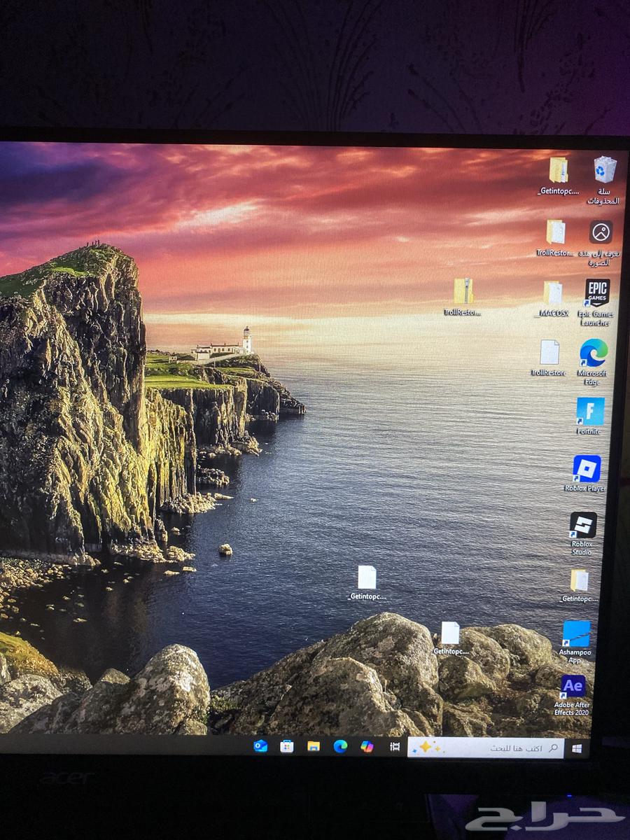Open File Explorer from the taskbar
Viewport: 630px width, 840px height.
coord(314,746)
